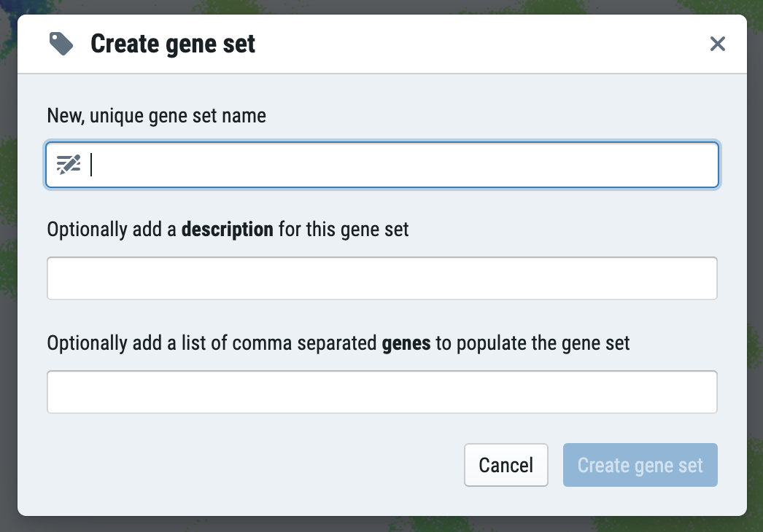Click the 'Optionally add a description' label text
The width and height of the screenshot is (763, 532).
click(x=160, y=229)
